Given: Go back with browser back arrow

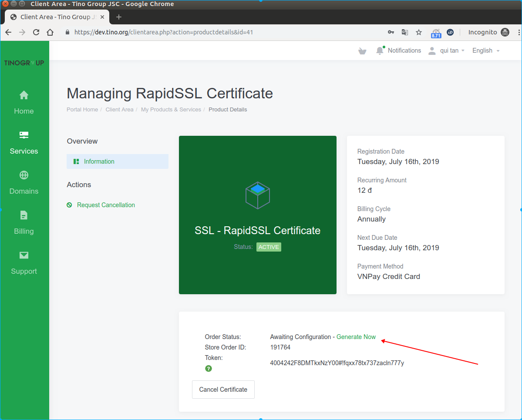Looking at the screenshot, I should [8, 32].
